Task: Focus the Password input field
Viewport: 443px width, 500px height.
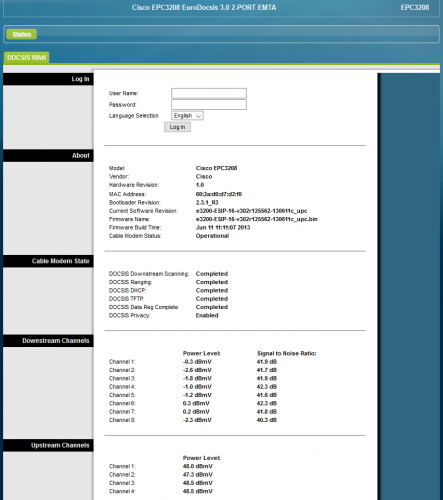Action: pyautogui.click(x=209, y=104)
